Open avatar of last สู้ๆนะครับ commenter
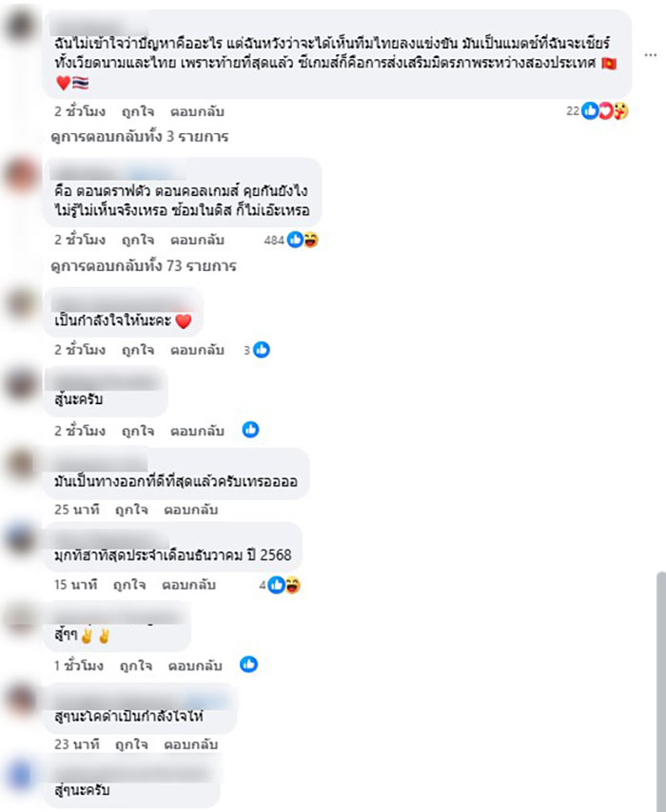The height and width of the screenshot is (812, 666). 21,775
